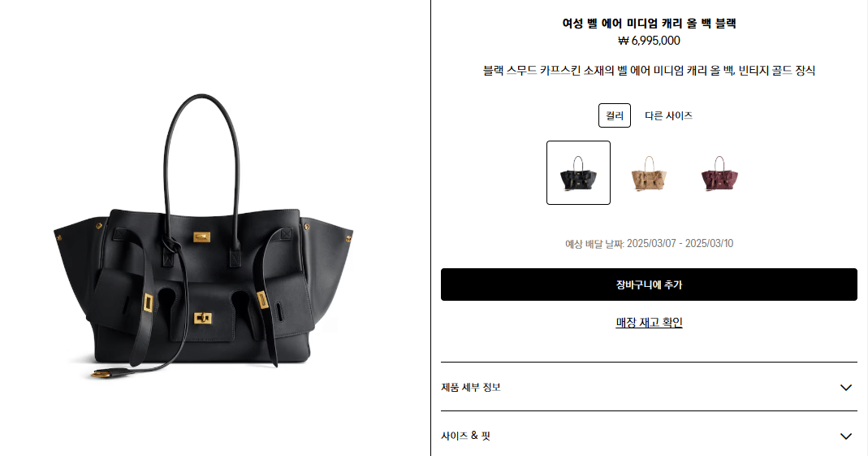
Task: Click the upper gold turn-lock clasp on the bag
Action: point(201,237)
